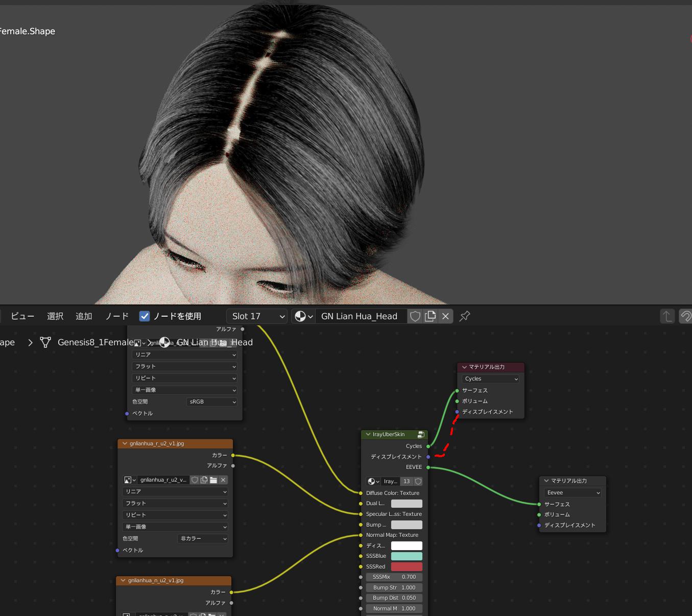Enable fake user for GN Lian Hua_Head material
Image resolution: width=692 pixels, height=616 pixels.
pos(415,316)
